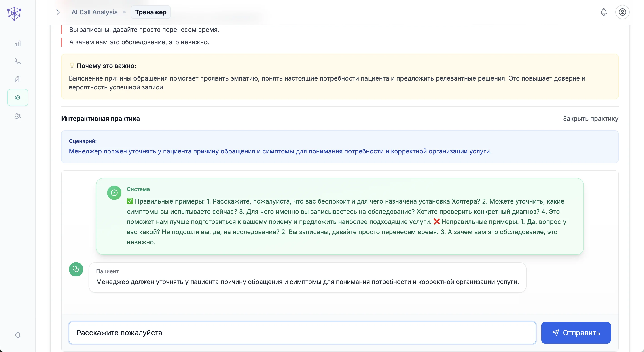Click the lightbulb icon near Почему это важно
Image resolution: width=644 pixels, height=352 pixels.
click(x=72, y=66)
